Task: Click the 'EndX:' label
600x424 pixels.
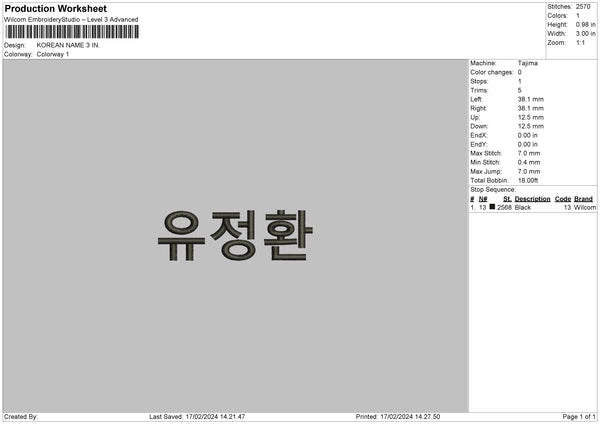Action: pos(479,135)
